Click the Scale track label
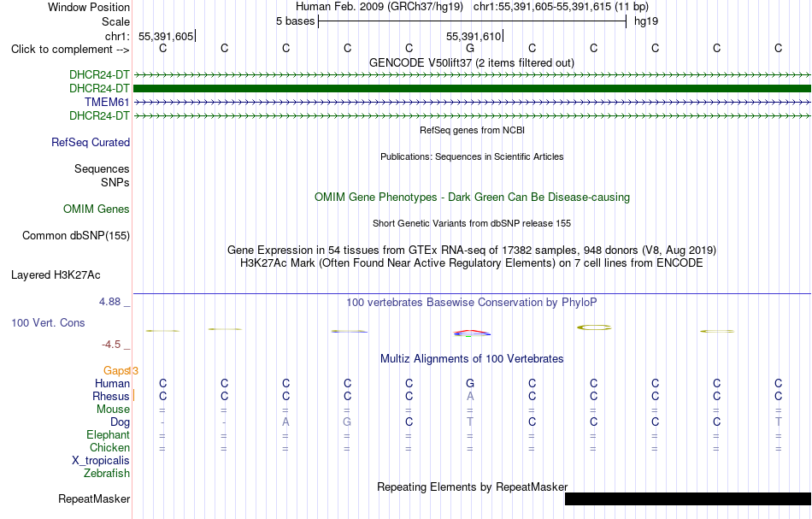 115,21
